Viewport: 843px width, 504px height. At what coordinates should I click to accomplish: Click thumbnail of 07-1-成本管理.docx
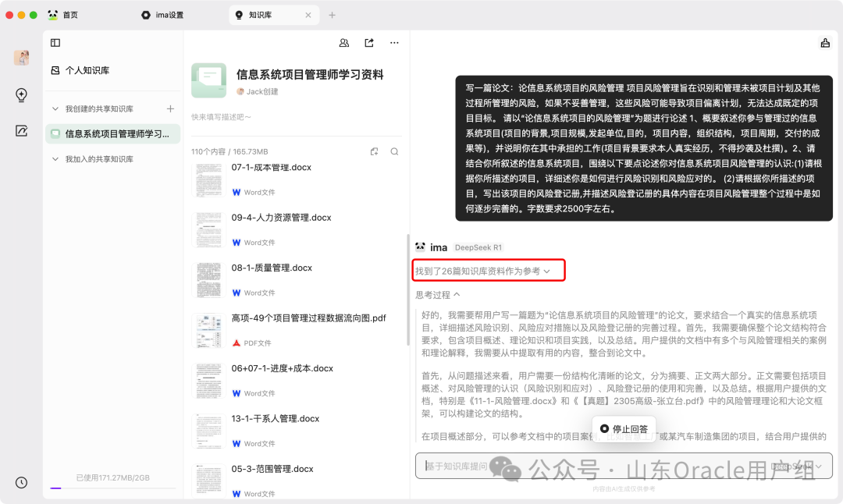[x=208, y=180]
